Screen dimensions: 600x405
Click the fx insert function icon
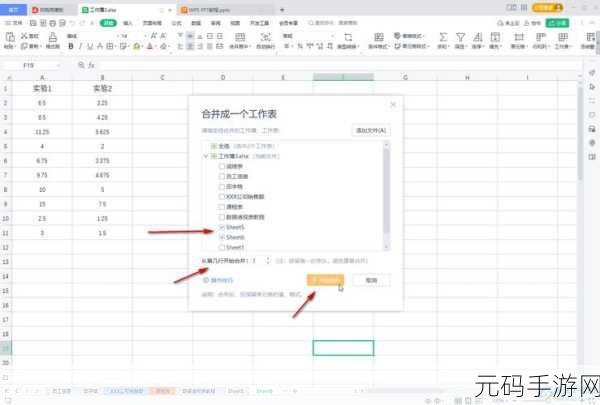(91, 65)
